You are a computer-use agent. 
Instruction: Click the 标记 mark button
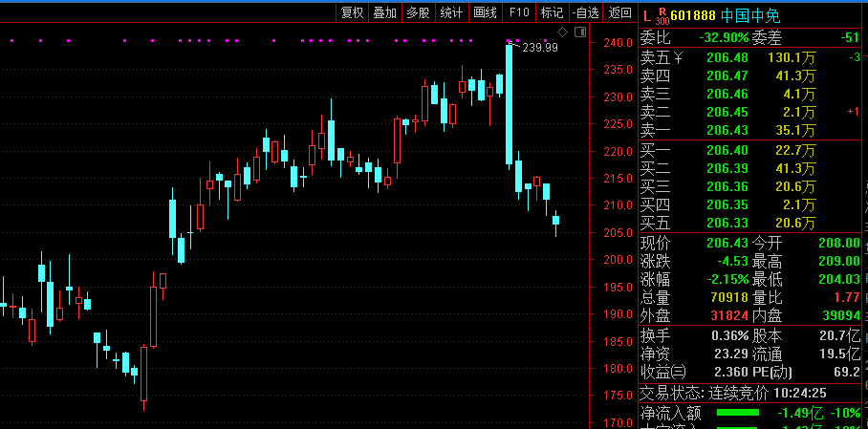pos(552,12)
